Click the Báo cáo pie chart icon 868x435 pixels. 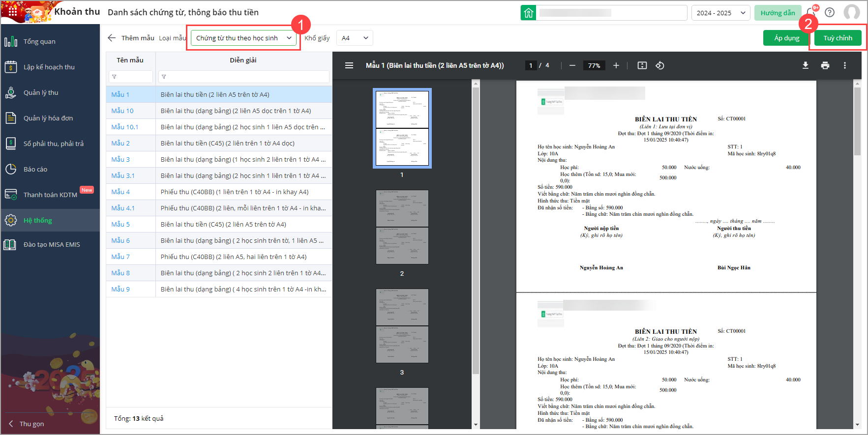click(11, 169)
